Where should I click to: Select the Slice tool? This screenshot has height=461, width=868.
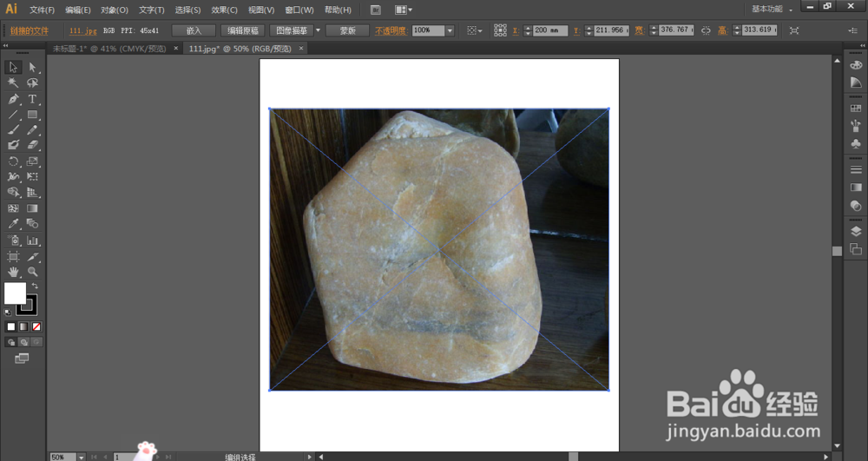pos(33,257)
